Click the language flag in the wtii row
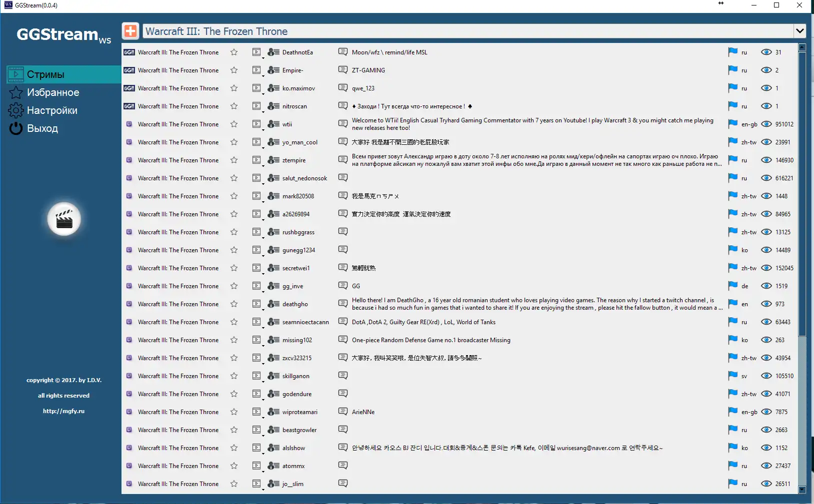Image resolution: width=814 pixels, height=504 pixels. (733, 124)
